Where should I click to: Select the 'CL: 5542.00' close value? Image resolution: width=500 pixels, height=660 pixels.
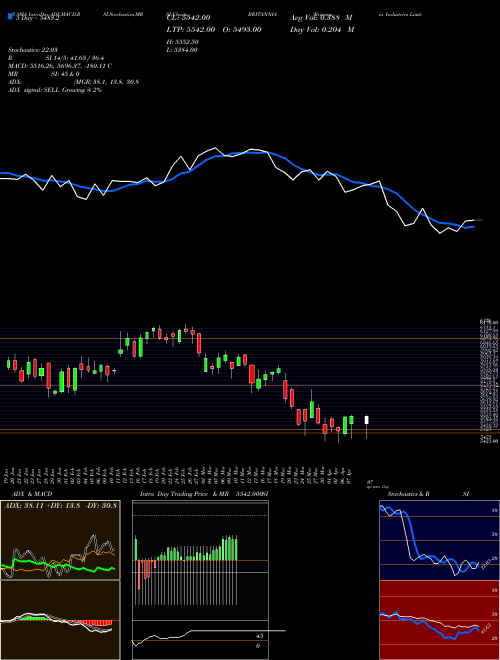(x=188, y=18)
